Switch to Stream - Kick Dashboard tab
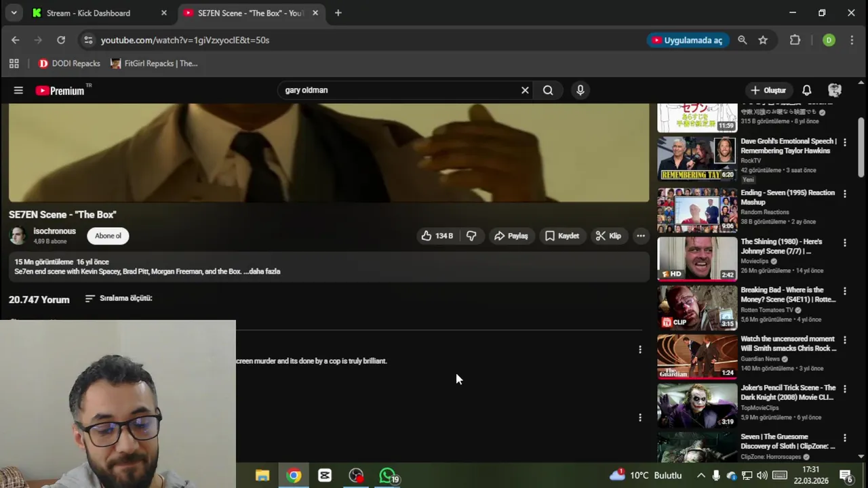The width and height of the screenshot is (868, 488). 98,13
